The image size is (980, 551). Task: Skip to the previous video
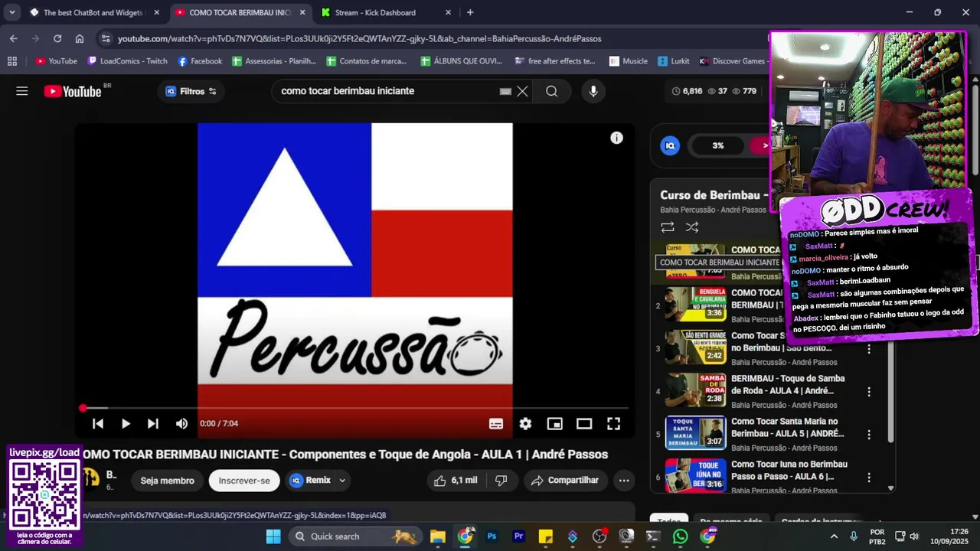(98, 423)
